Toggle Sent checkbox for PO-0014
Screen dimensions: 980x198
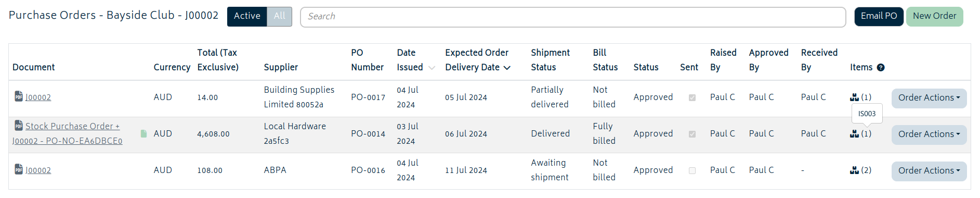[x=692, y=134]
